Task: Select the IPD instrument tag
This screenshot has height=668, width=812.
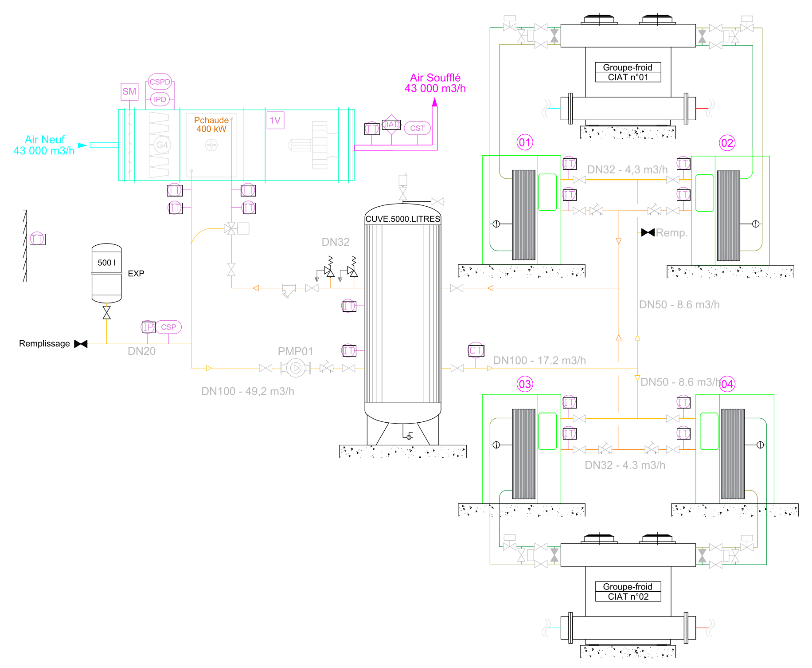Action: 160,99
